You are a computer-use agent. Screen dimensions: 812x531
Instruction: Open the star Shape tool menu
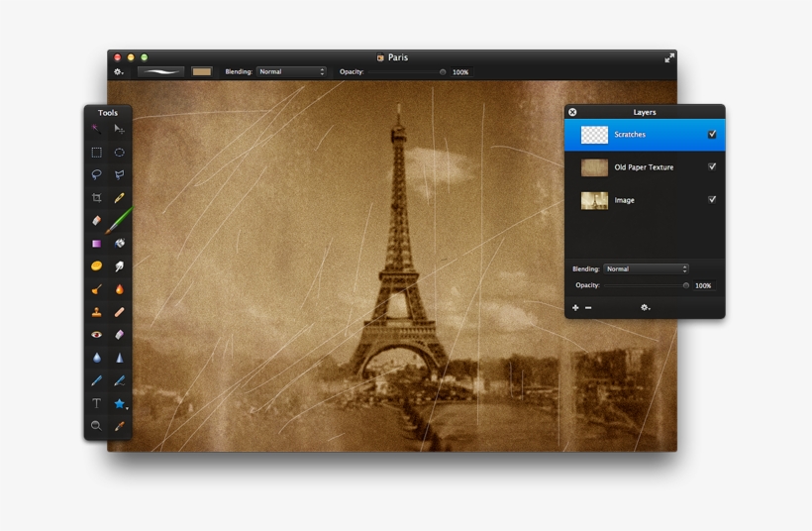pyautogui.click(x=120, y=403)
